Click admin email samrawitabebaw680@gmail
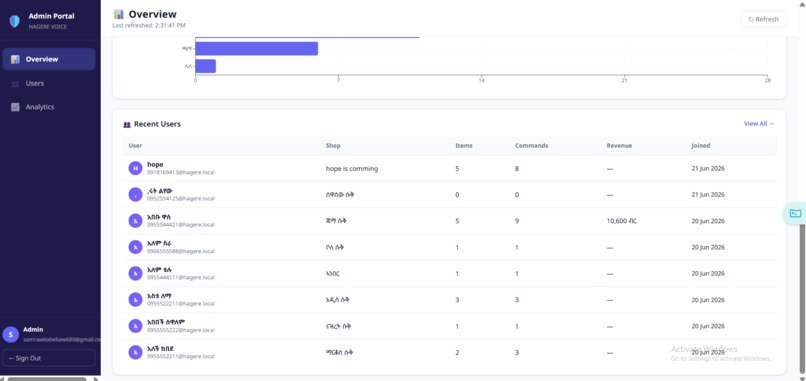This screenshot has height=381, width=806. click(62, 339)
